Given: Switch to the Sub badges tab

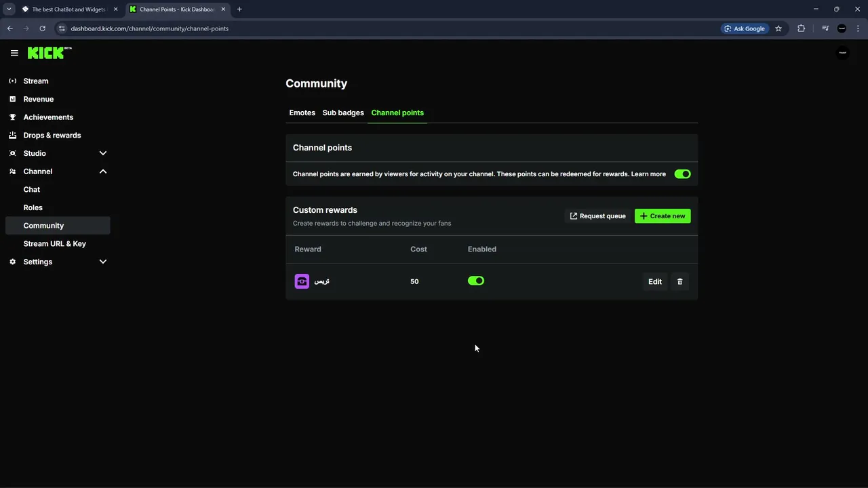Looking at the screenshot, I should 343,113.
